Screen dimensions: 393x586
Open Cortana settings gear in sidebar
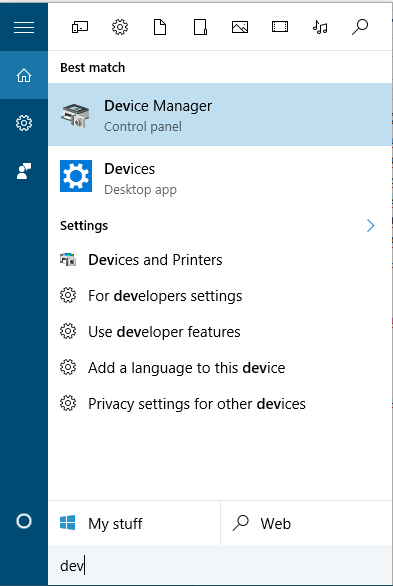(24, 123)
